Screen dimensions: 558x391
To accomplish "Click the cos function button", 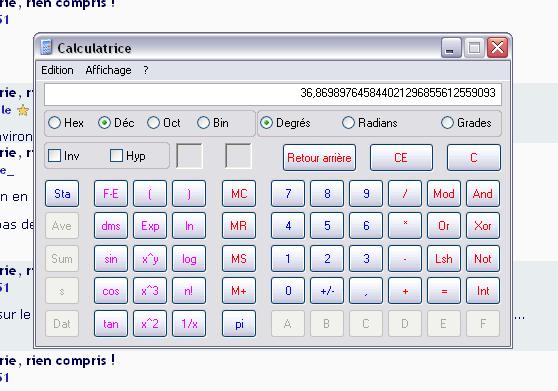I will click(x=111, y=291).
